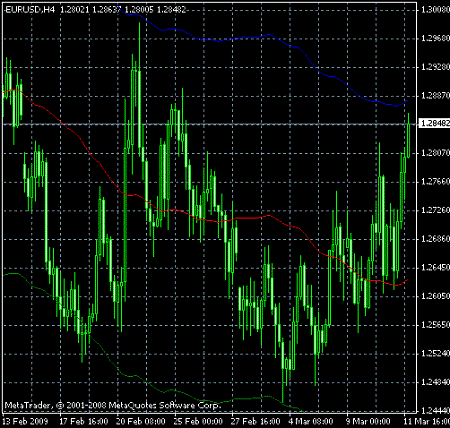Select the 4 Mar 08:00 time label
The height and width of the screenshot is (428, 450).
click(311, 421)
